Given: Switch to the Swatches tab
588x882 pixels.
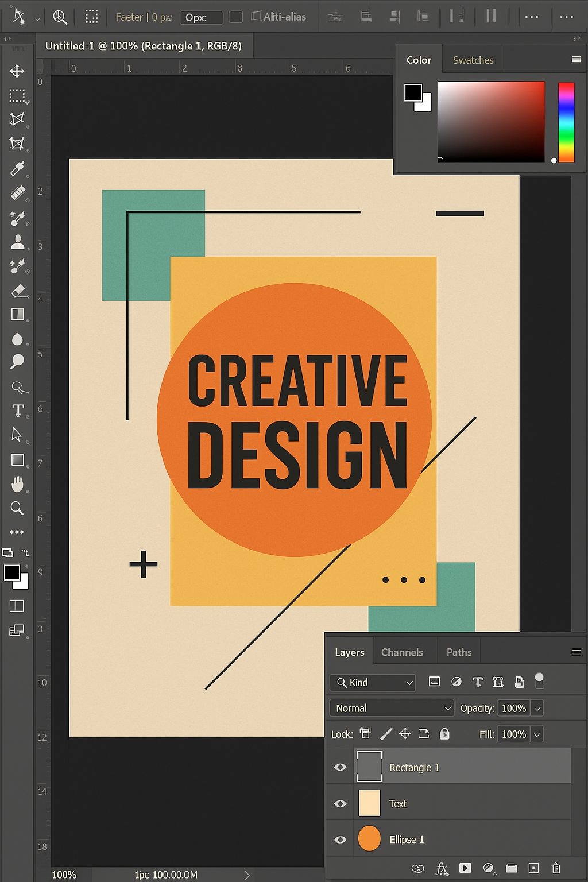Looking at the screenshot, I should (473, 60).
